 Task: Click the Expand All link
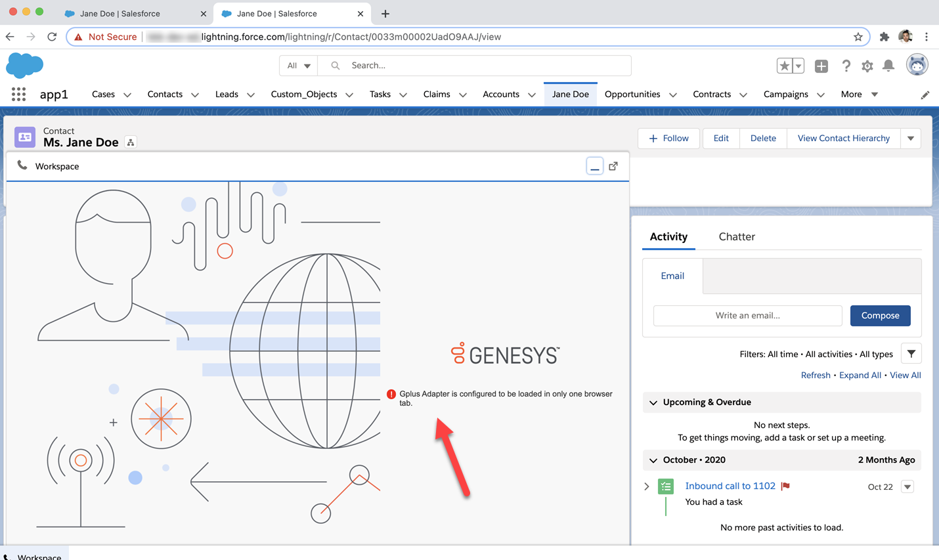tap(860, 375)
